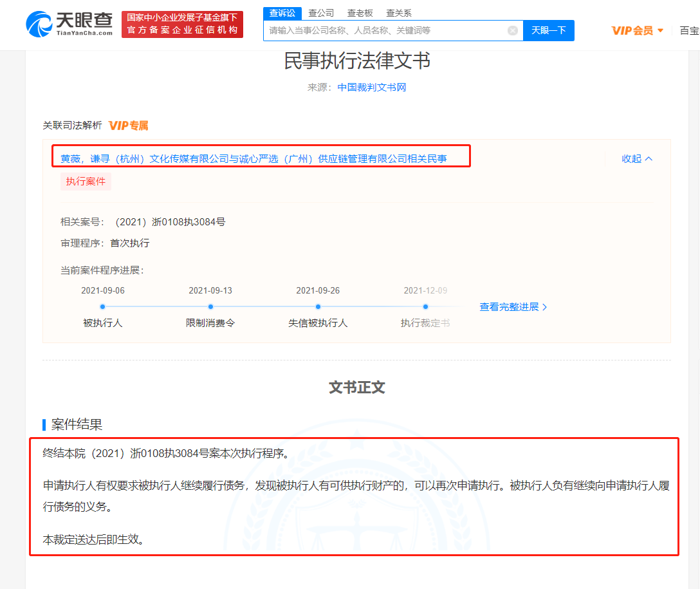
Task: Click the 民事执行法律文书 page title
Action: 356,61
